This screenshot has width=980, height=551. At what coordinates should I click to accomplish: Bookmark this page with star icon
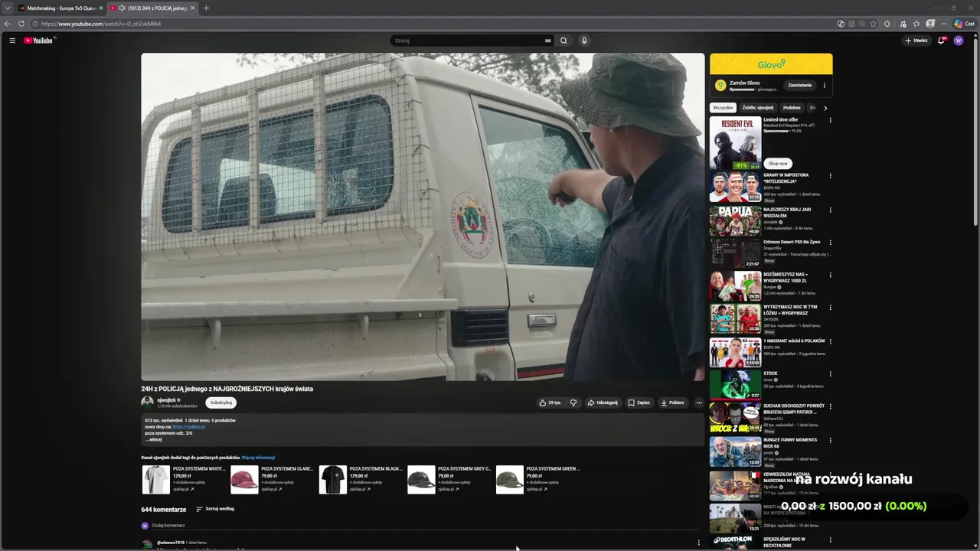coord(874,24)
